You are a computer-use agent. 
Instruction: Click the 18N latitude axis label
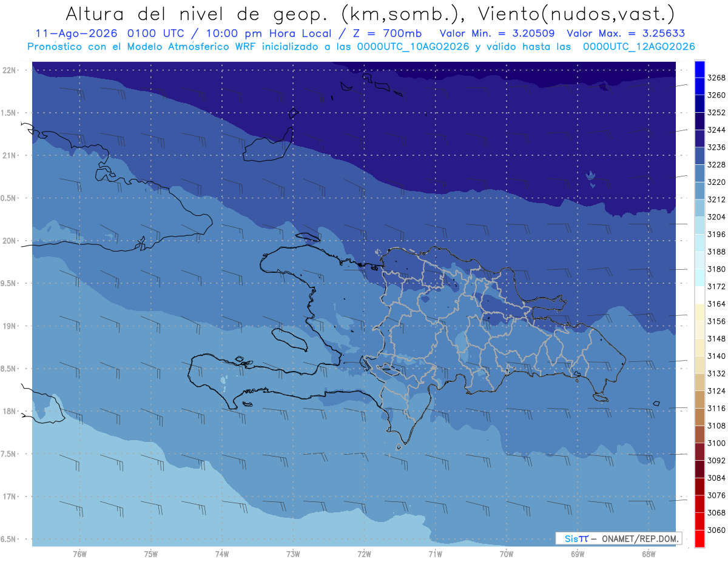coord(10,411)
